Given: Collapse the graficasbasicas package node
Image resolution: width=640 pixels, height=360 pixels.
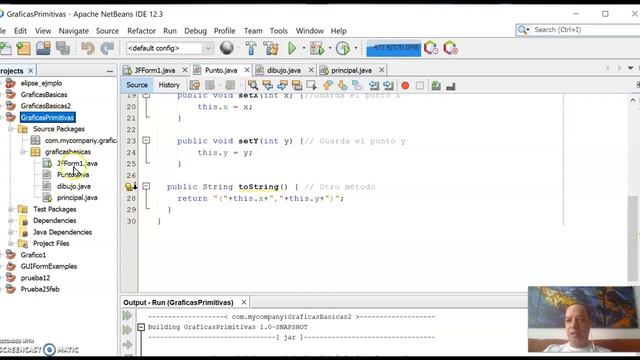Looking at the screenshot, I should tap(23, 152).
